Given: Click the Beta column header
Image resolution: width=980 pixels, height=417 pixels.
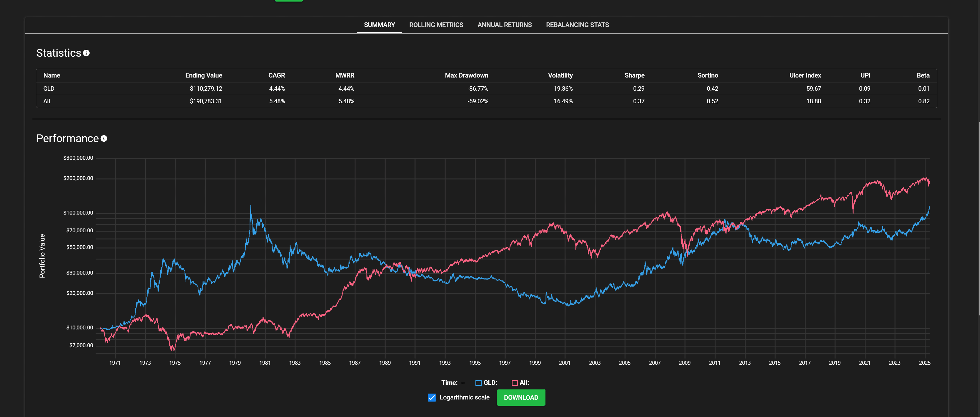Looking at the screenshot, I should [923, 75].
